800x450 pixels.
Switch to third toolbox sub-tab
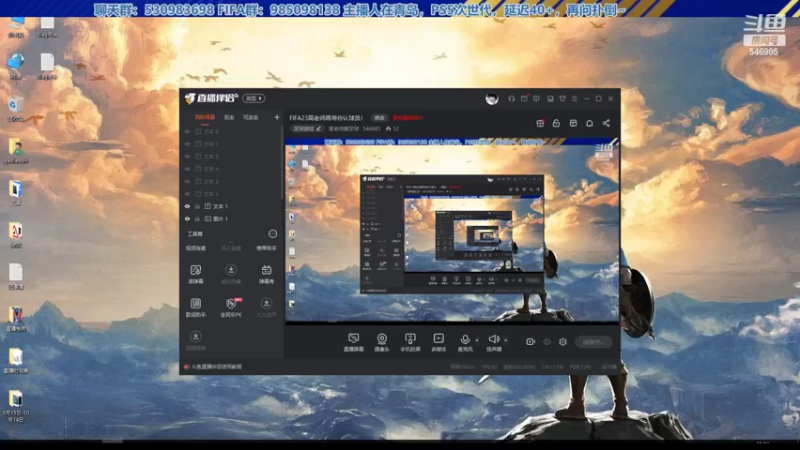click(x=266, y=248)
